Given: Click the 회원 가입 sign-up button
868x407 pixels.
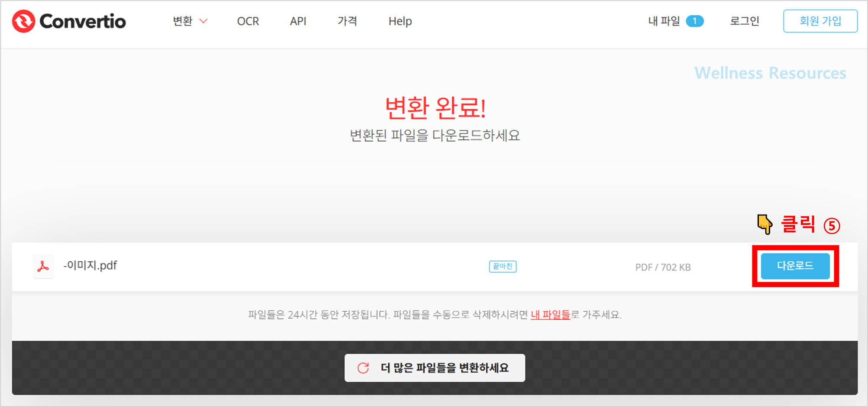Looking at the screenshot, I should [x=820, y=21].
